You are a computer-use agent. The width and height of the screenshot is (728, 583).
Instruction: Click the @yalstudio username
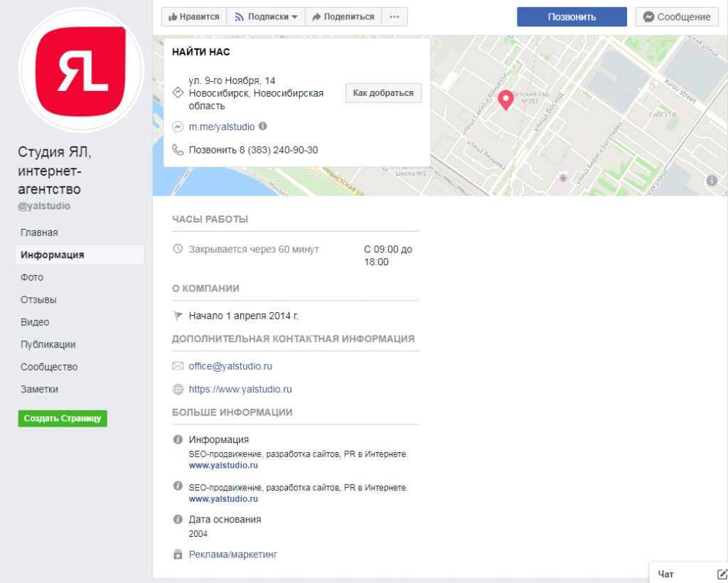[x=44, y=206]
